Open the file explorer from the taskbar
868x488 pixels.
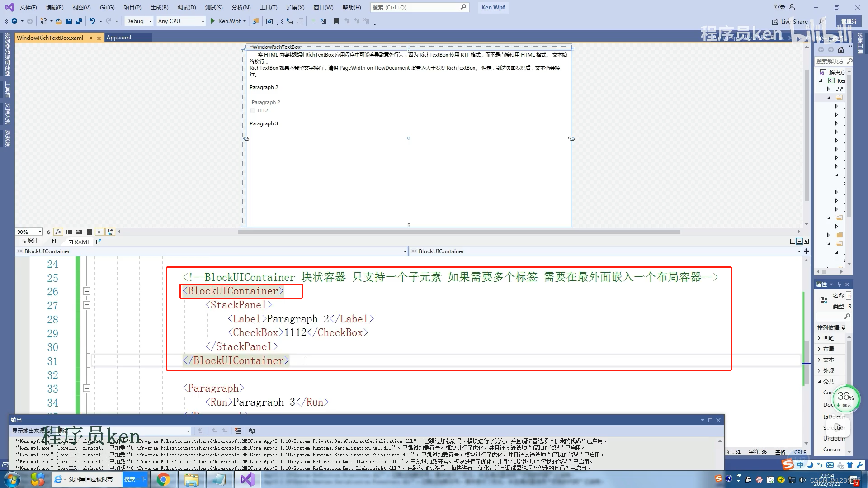[x=191, y=479]
